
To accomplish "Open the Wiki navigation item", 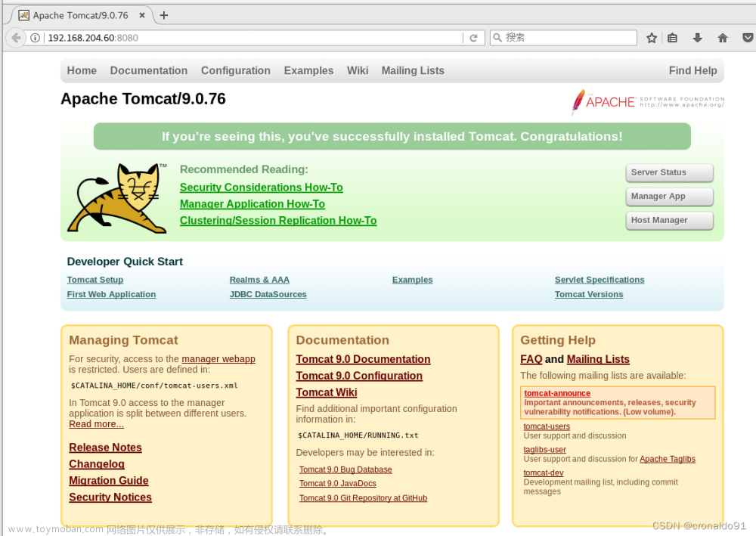I will coord(358,71).
